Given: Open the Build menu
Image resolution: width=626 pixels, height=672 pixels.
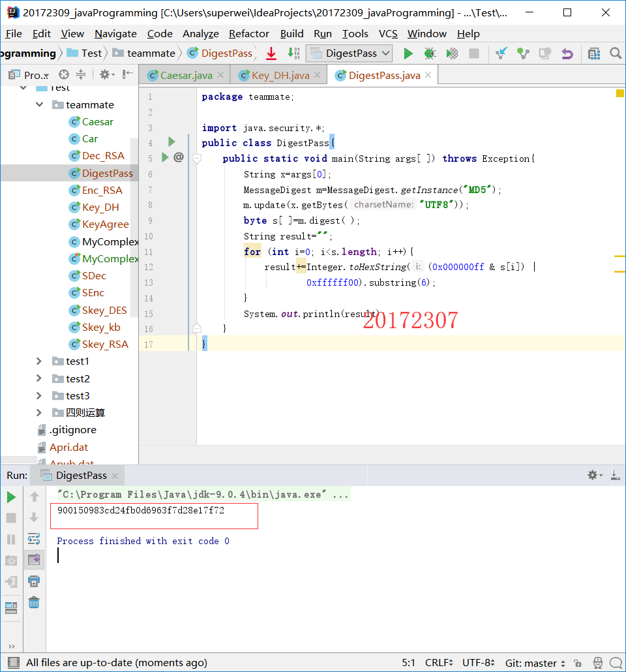Looking at the screenshot, I should tap(291, 34).
